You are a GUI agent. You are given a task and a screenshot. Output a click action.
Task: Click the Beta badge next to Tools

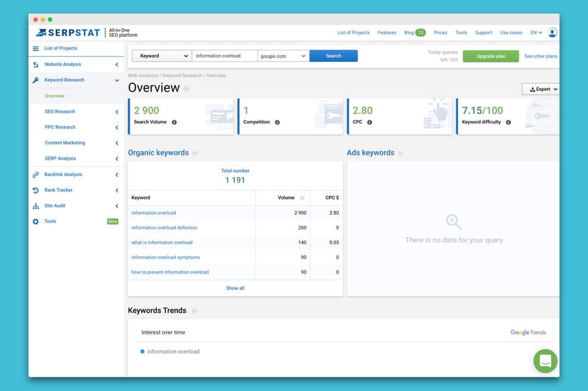(112, 222)
